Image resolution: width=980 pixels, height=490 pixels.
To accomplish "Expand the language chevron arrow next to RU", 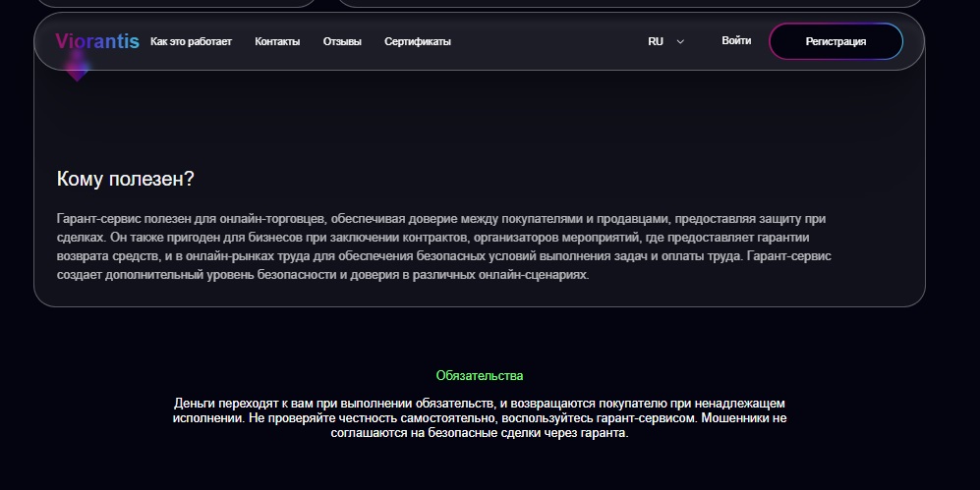I will click(x=680, y=42).
